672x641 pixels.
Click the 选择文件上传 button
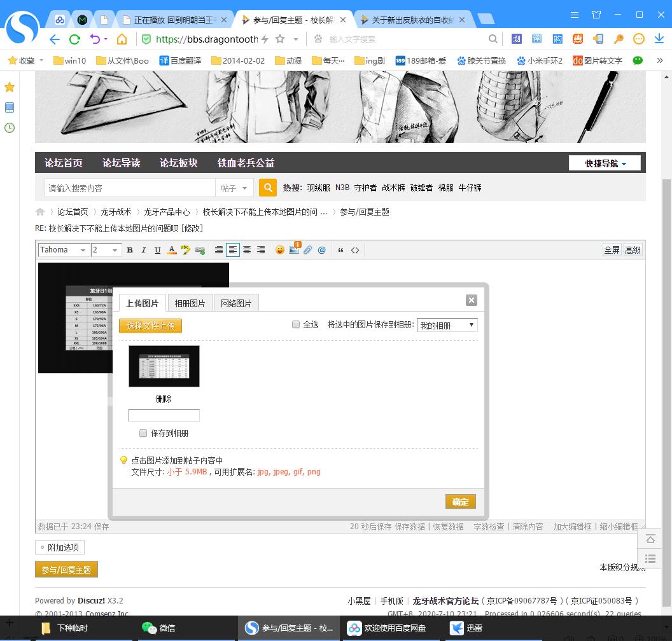coord(150,326)
